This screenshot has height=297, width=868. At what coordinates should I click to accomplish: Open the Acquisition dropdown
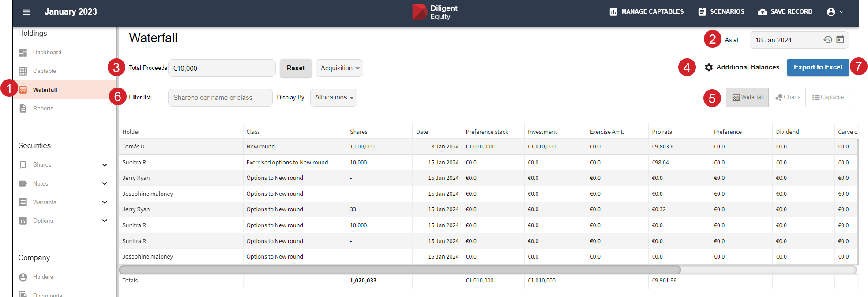tap(339, 68)
